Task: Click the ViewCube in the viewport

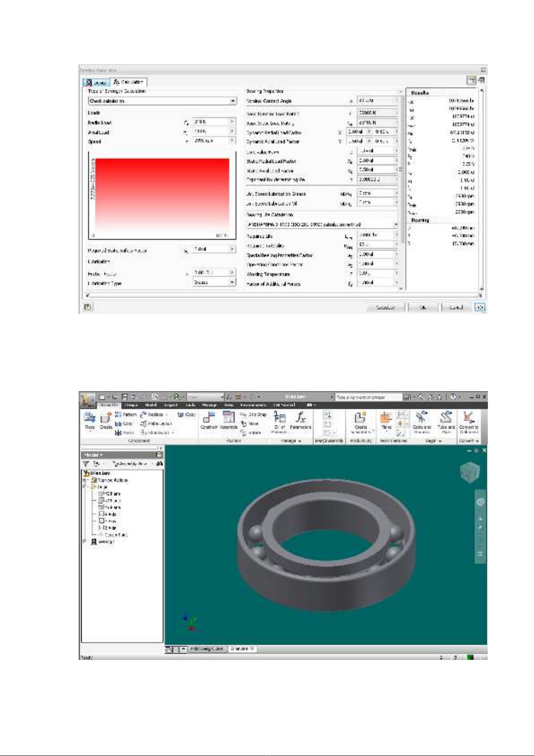Action: click(469, 472)
